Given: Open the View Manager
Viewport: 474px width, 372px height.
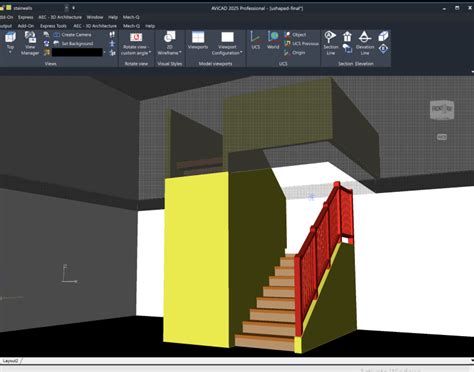Looking at the screenshot, I should click(x=30, y=43).
